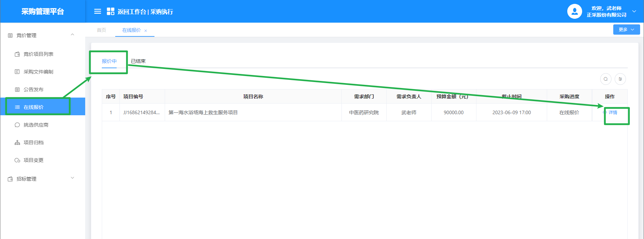The width and height of the screenshot is (644, 239).
Task: Click the hamburger menu collapse icon
Action: (98, 11)
